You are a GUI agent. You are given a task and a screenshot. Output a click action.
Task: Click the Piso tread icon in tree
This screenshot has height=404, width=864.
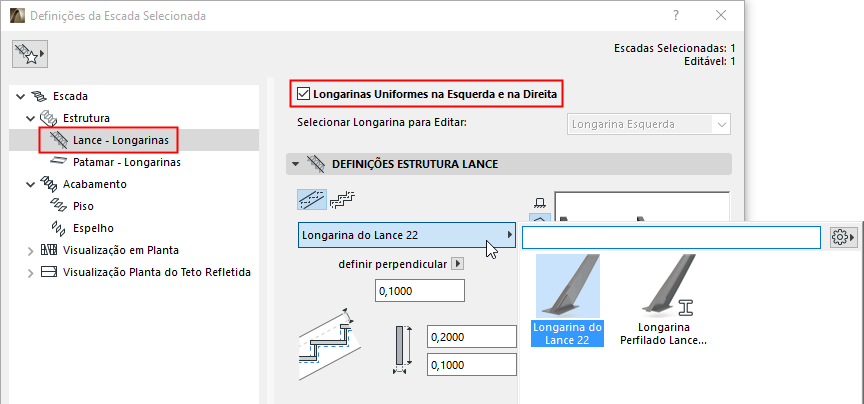58,206
